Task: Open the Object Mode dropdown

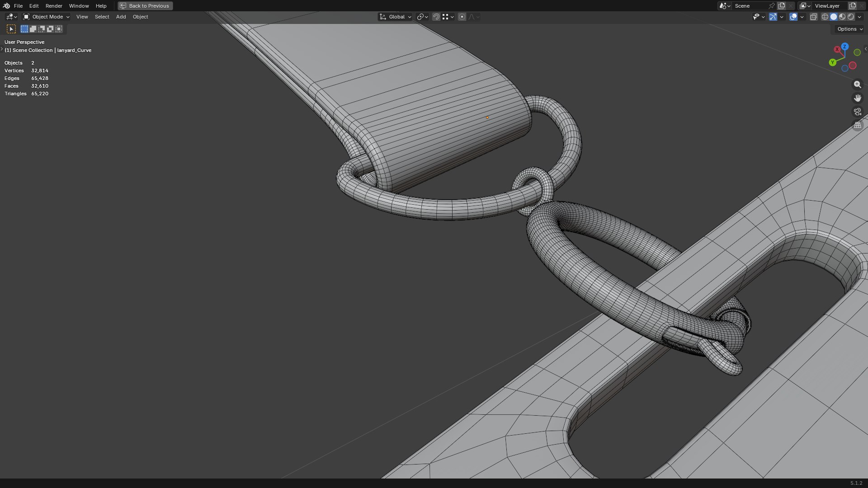Action: [46, 17]
